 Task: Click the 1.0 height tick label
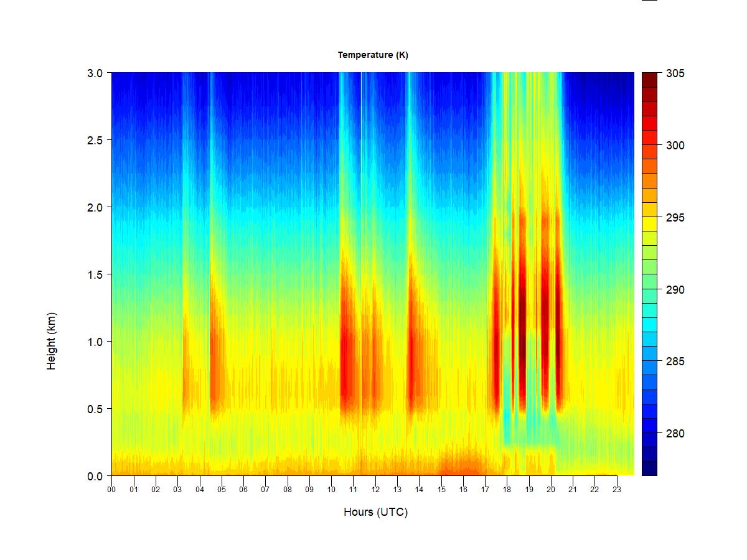click(x=94, y=342)
